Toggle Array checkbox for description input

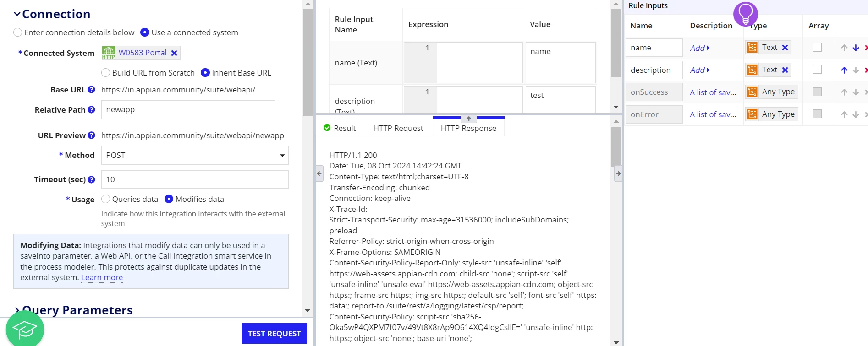point(817,70)
